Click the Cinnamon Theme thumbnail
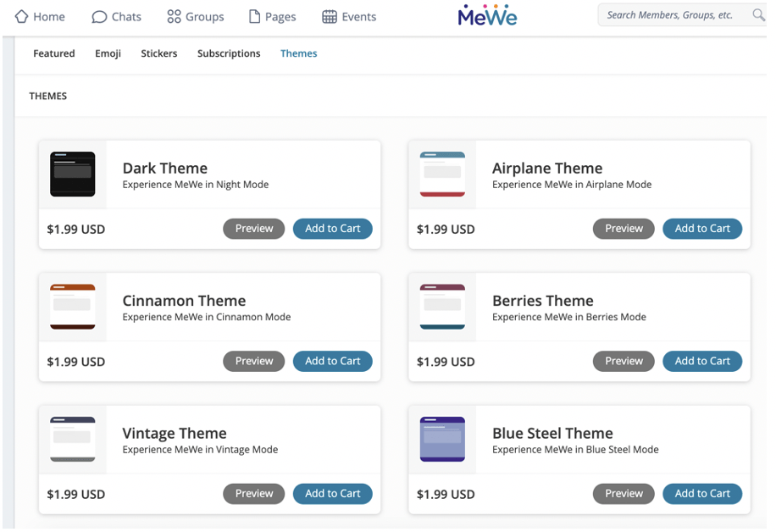Image resolution: width=776 pixels, height=532 pixels. tap(72, 307)
